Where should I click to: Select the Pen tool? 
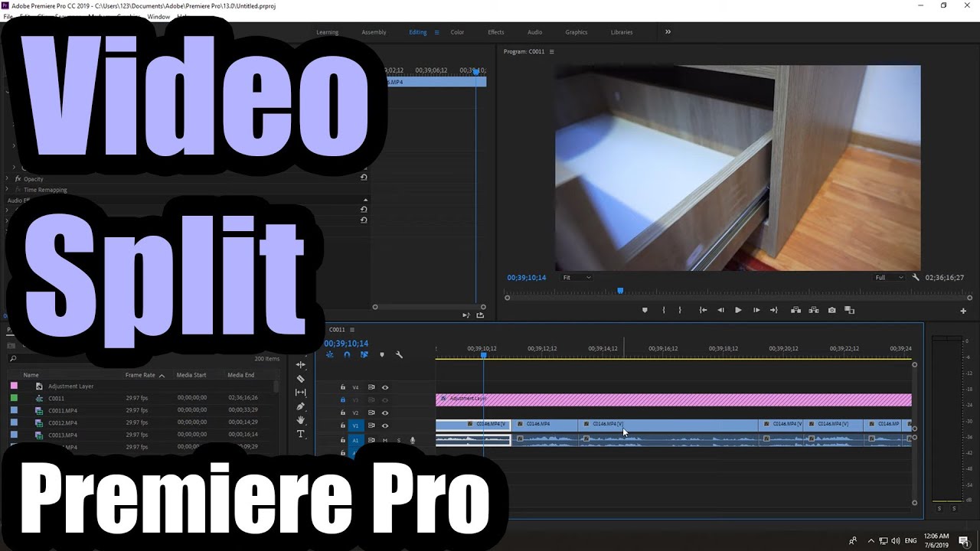(301, 406)
